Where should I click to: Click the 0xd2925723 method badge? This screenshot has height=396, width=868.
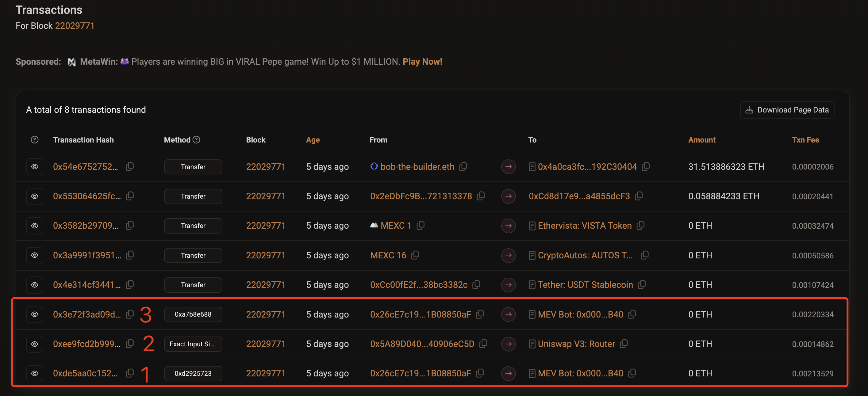(x=193, y=373)
